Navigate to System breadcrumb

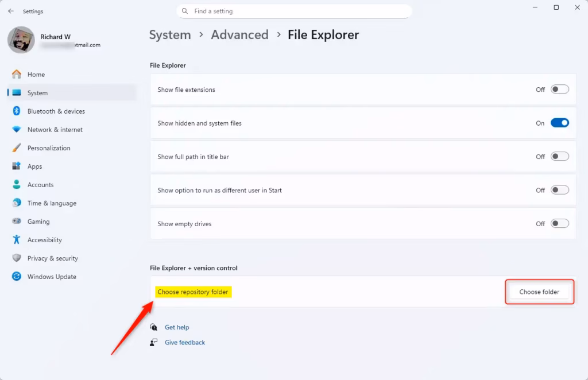(170, 35)
